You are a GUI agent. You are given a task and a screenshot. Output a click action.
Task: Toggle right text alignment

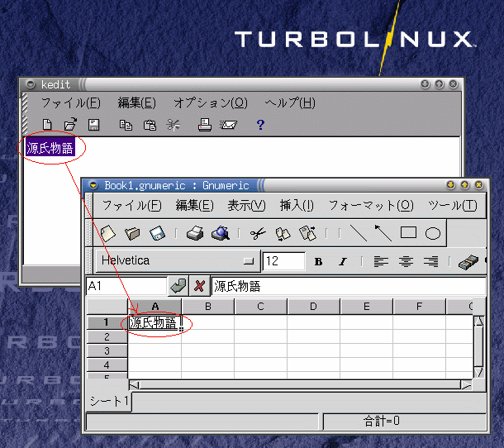tap(430, 261)
